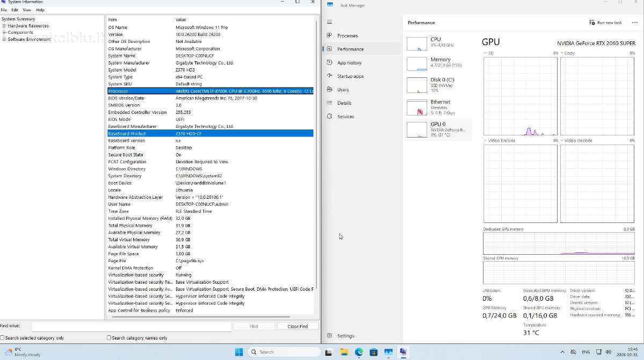Enable Search selected category only checkbox
This screenshot has width=644, height=360.
click(x=2, y=338)
